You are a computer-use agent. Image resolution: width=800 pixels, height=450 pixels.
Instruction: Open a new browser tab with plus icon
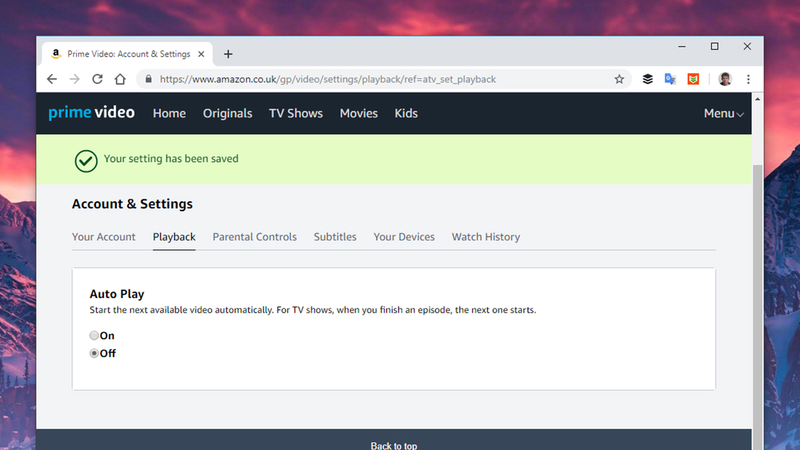pos(228,54)
